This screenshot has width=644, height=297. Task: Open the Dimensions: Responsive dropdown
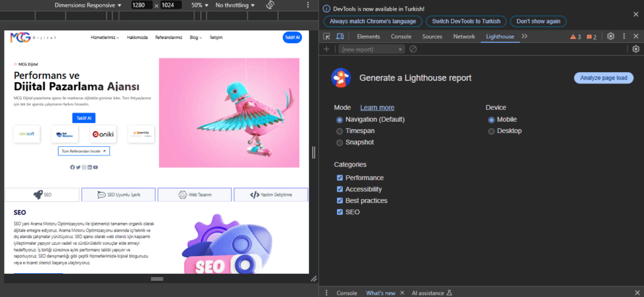coord(88,5)
